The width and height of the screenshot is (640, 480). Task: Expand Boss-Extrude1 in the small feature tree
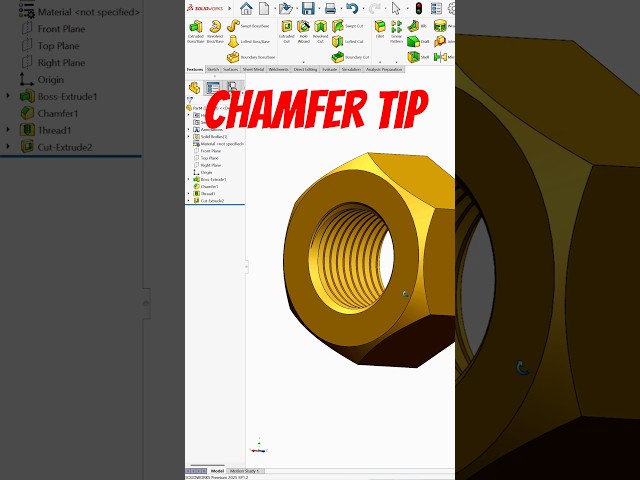pyautogui.click(x=189, y=179)
